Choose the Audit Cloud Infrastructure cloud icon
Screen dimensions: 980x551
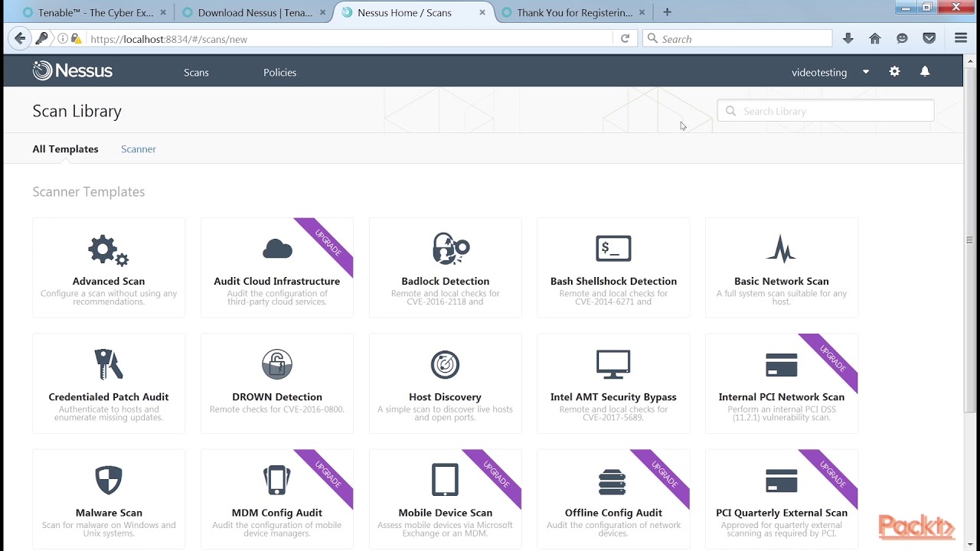(277, 249)
